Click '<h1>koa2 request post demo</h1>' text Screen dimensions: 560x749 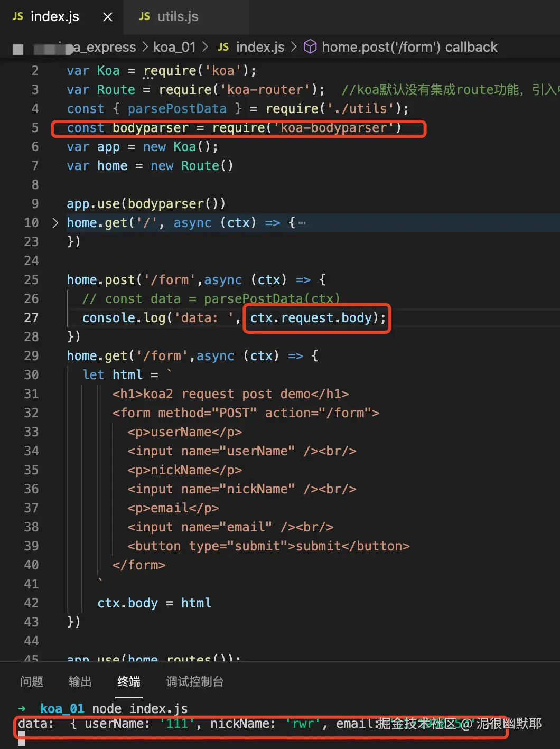(230, 394)
